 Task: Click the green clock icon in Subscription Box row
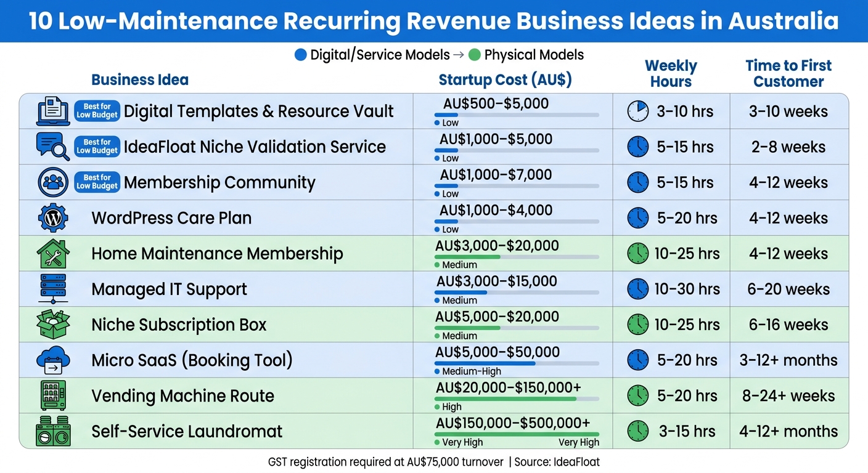pos(638,325)
